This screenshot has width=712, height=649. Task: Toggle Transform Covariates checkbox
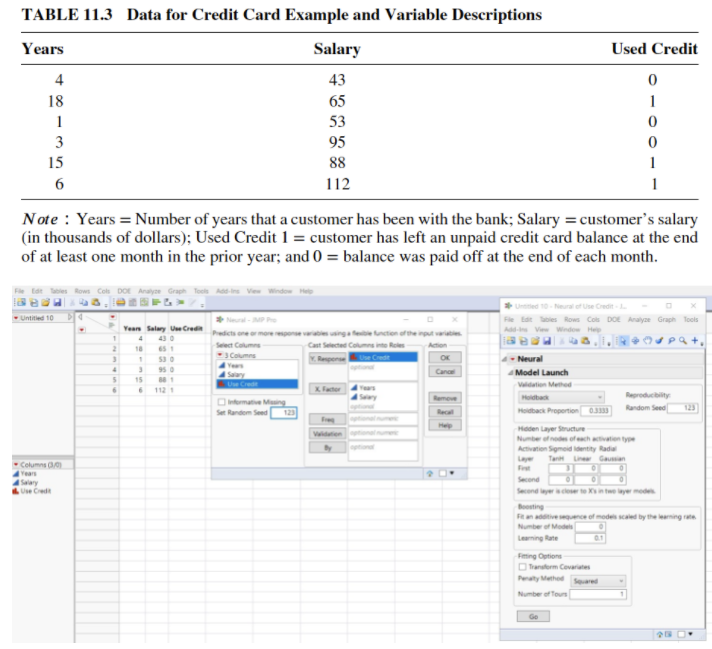523,567
